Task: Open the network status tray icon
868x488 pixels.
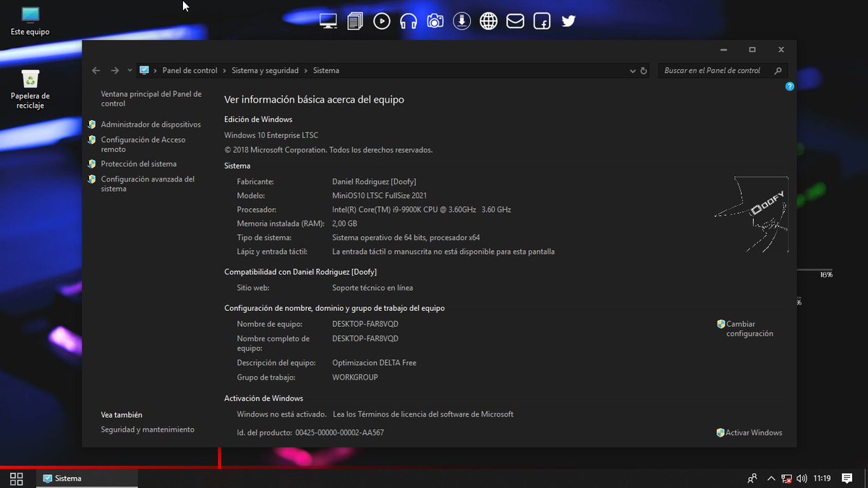Action: (x=786, y=479)
